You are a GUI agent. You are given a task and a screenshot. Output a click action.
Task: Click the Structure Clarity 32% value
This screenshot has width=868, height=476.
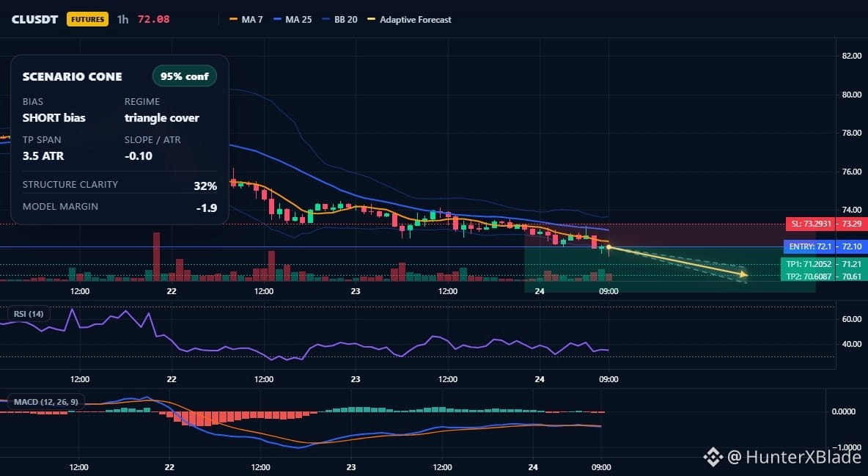click(x=205, y=186)
